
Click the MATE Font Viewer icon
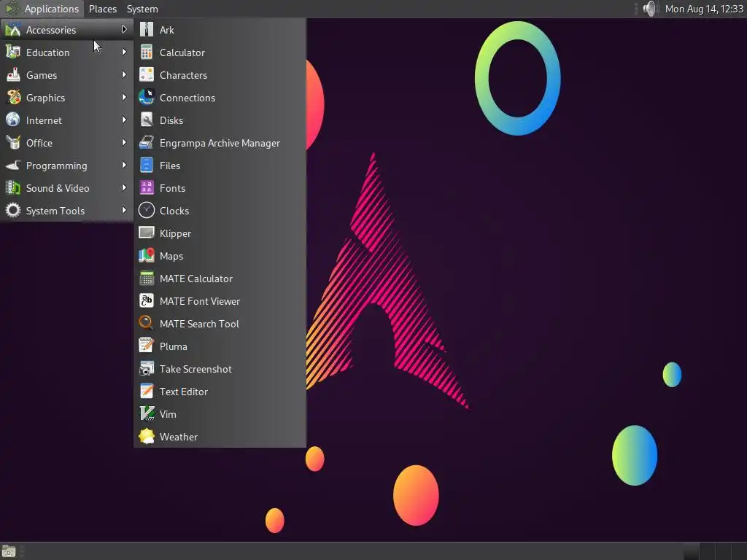pyautogui.click(x=146, y=301)
